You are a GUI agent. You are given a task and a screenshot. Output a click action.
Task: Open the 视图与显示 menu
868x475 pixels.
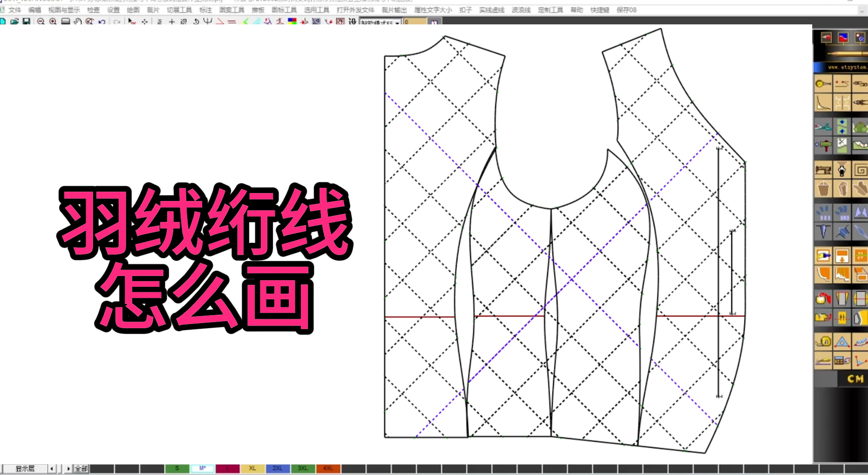64,10
